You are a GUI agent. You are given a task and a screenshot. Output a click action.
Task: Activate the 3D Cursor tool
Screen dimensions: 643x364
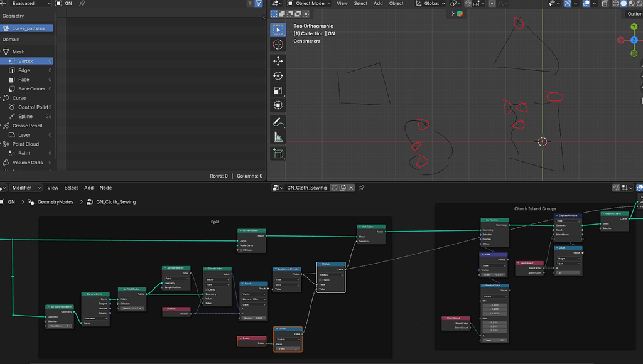point(278,45)
